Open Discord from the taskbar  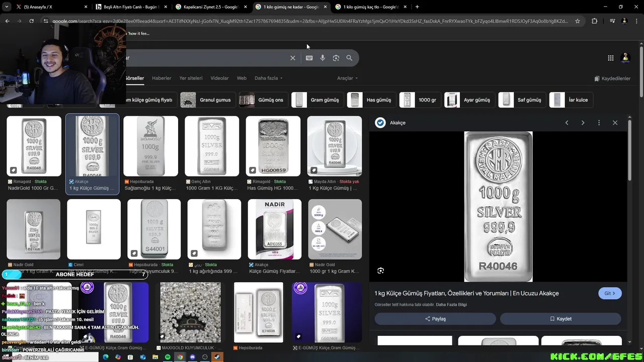point(192,357)
